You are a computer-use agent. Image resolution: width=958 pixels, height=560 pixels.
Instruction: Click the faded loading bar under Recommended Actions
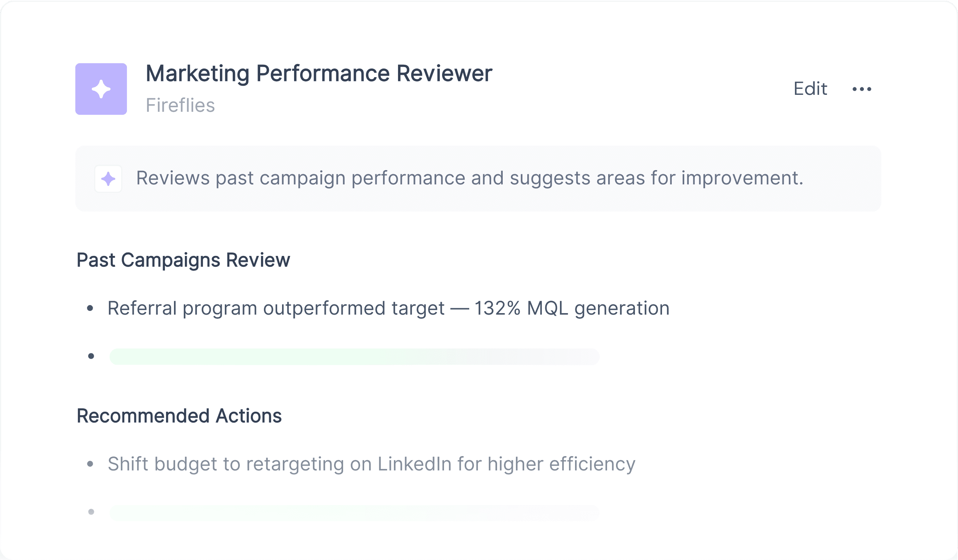point(354,512)
